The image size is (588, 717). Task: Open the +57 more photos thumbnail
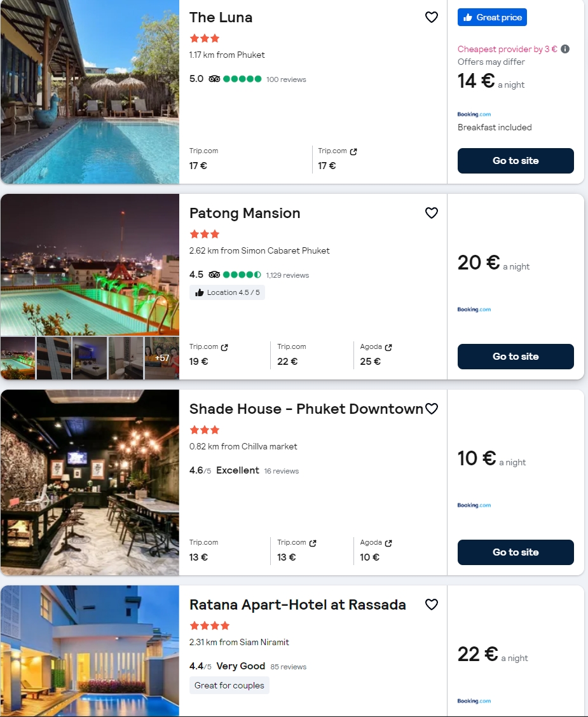click(162, 358)
